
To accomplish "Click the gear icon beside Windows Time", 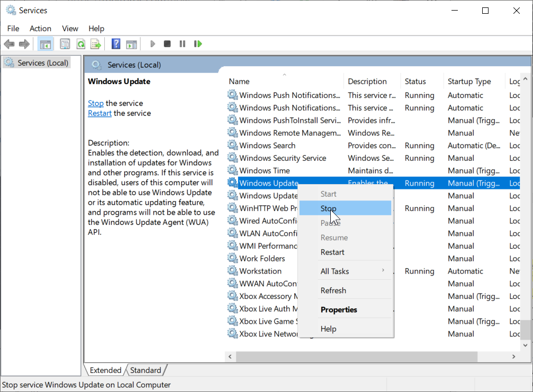I will pyautogui.click(x=232, y=170).
